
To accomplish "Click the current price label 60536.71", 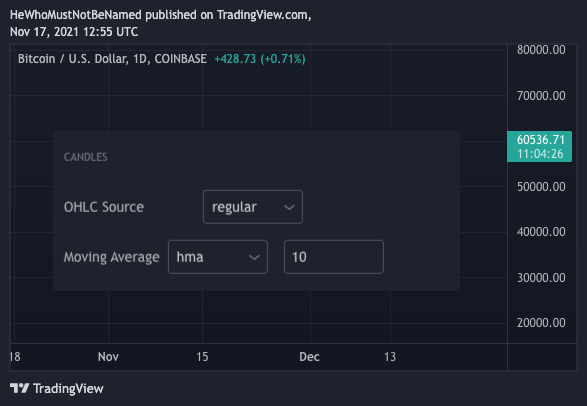I will (541, 140).
